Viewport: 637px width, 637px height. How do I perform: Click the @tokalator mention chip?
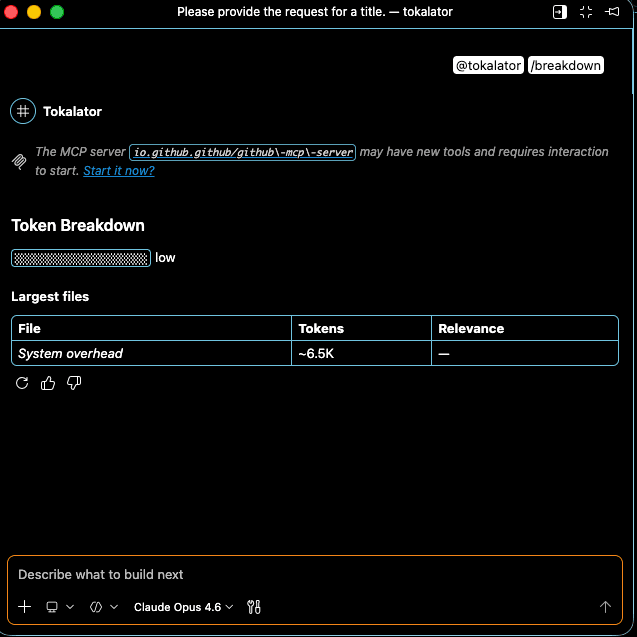pyautogui.click(x=488, y=65)
